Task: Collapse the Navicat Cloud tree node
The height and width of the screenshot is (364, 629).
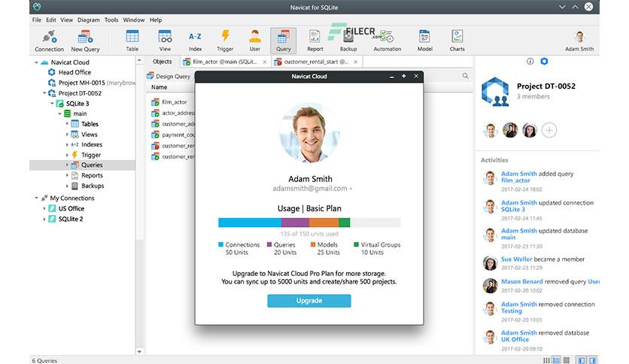Action: pos(36,62)
